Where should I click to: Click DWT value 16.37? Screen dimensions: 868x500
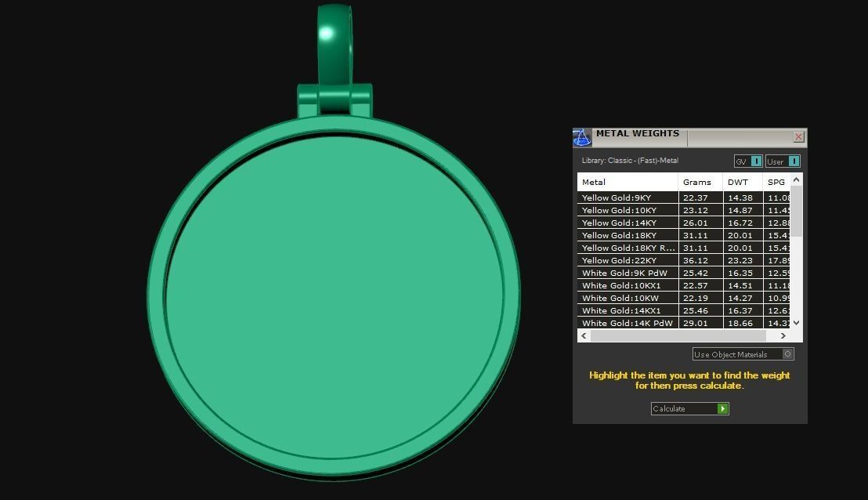740,310
